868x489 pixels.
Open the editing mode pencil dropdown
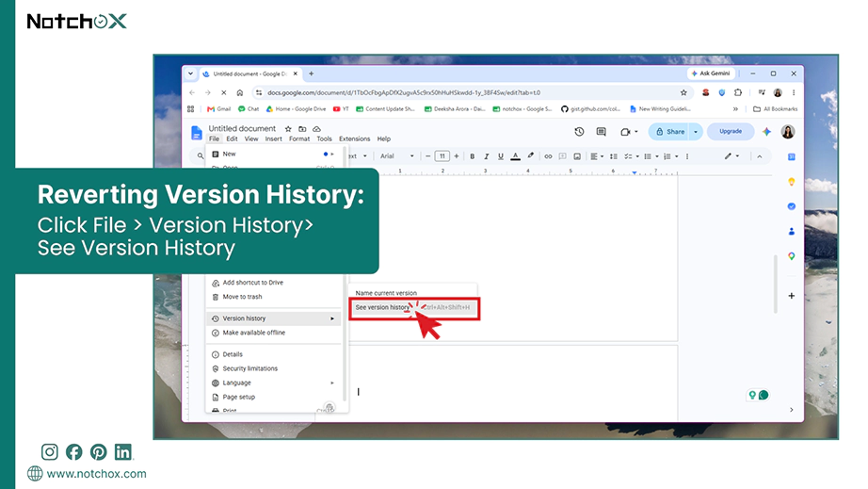tap(731, 156)
